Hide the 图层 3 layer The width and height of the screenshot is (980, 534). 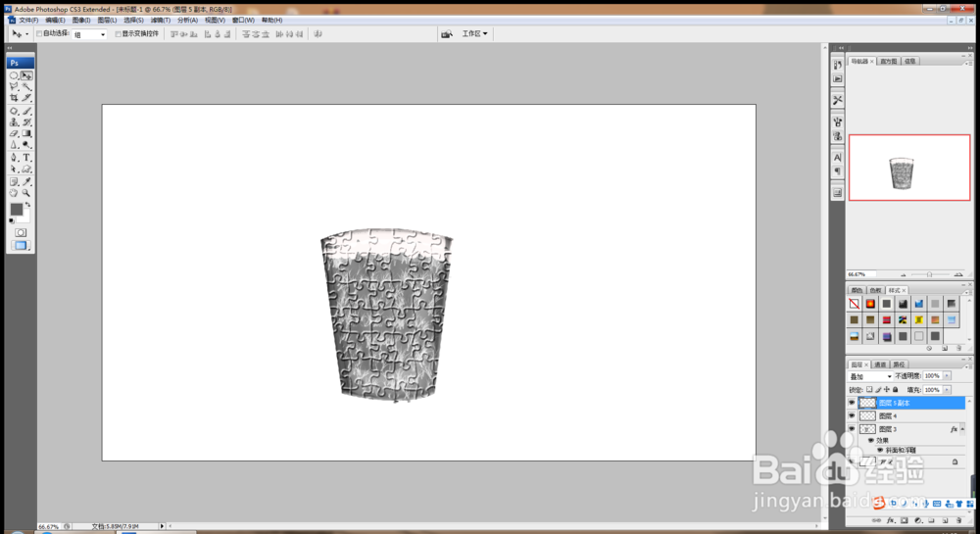tap(852, 429)
